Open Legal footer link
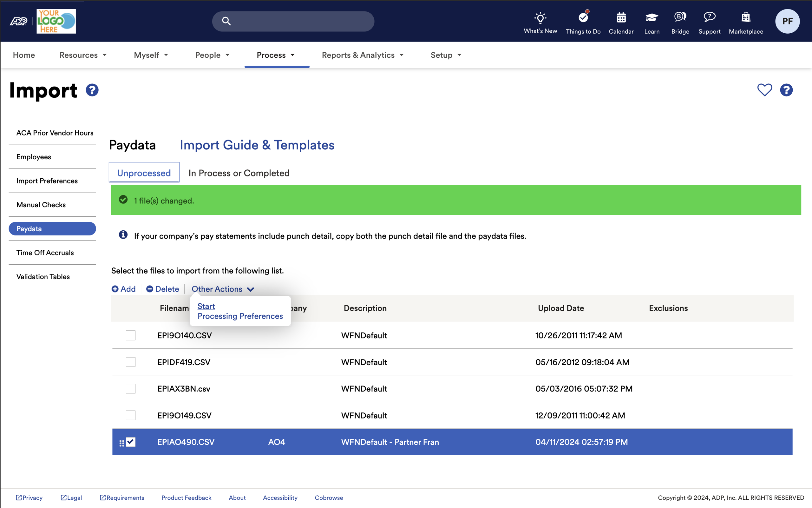This screenshot has height=508, width=812. click(71, 498)
